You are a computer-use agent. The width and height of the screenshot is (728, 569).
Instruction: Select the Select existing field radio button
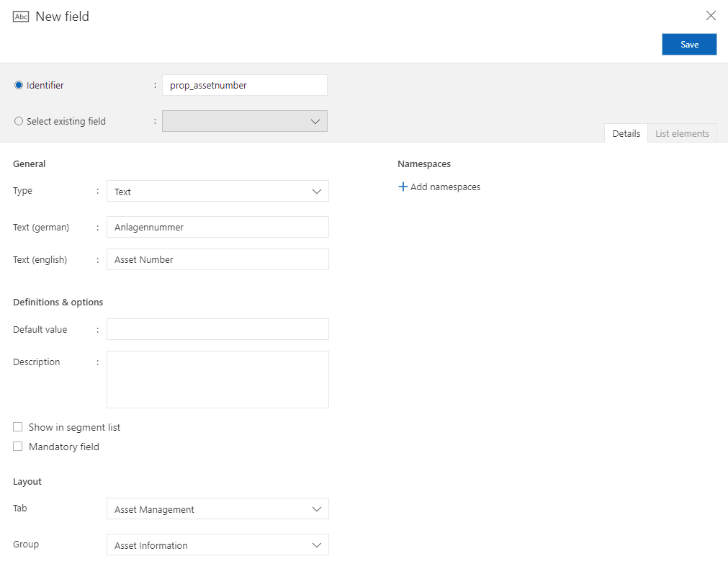18,121
